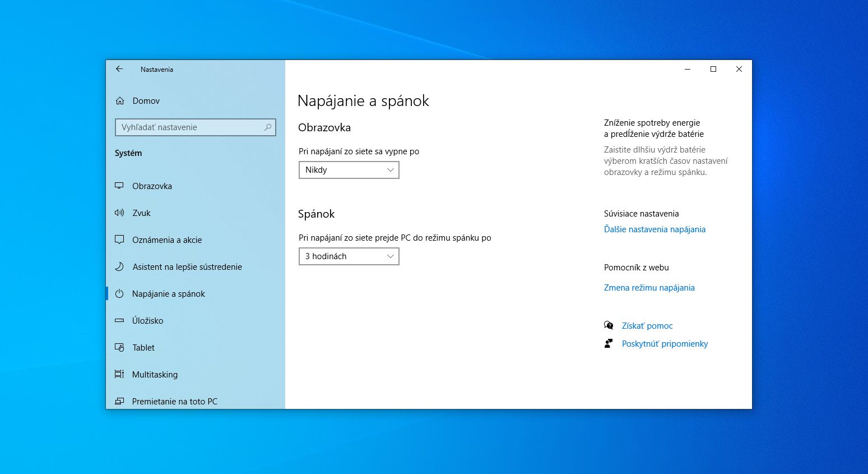Open Zmena režimu napájania link

pyautogui.click(x=649, y=288)
